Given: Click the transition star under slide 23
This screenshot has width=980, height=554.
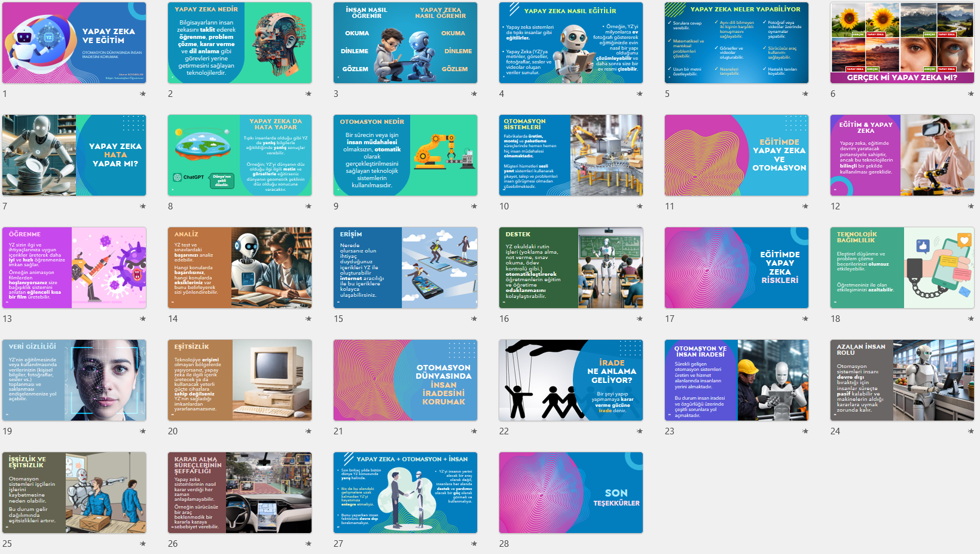Looking at the screenshot, I should click(805, 431).
